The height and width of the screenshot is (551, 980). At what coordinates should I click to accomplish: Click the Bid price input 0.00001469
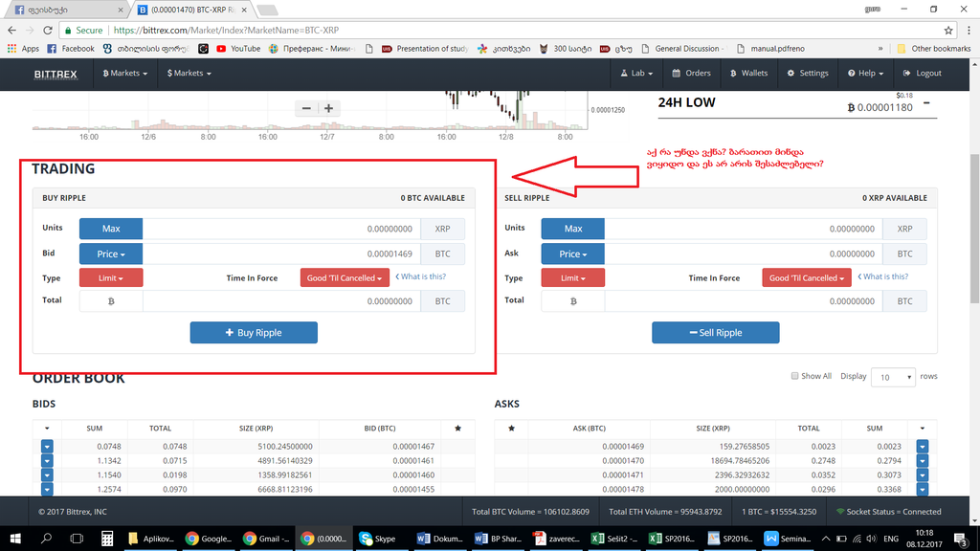[281, 253]
